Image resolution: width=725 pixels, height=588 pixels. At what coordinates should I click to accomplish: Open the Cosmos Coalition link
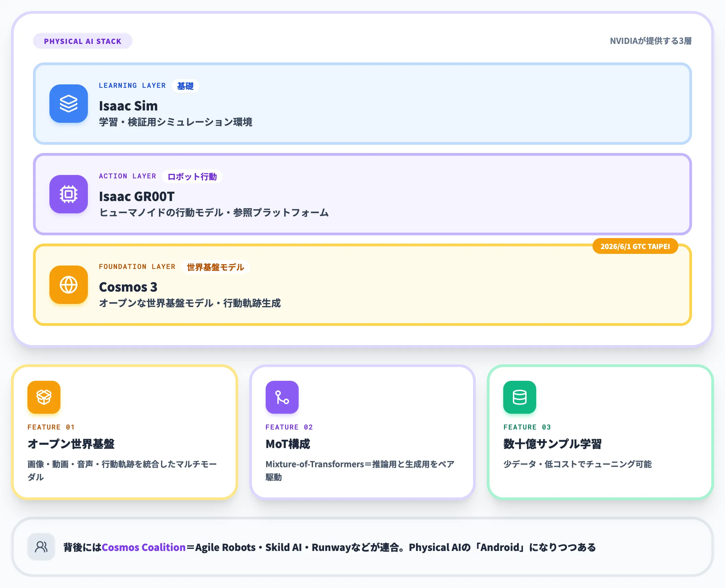(x=143, y=547)
